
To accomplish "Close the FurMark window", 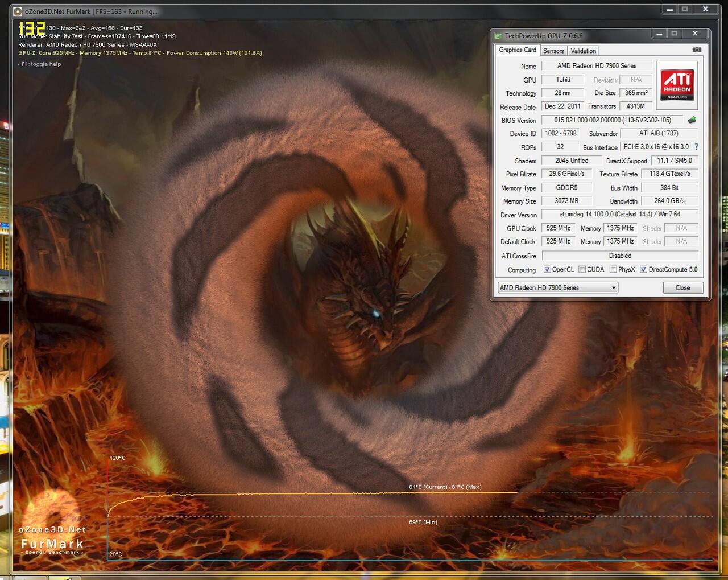I will (705, 10).
